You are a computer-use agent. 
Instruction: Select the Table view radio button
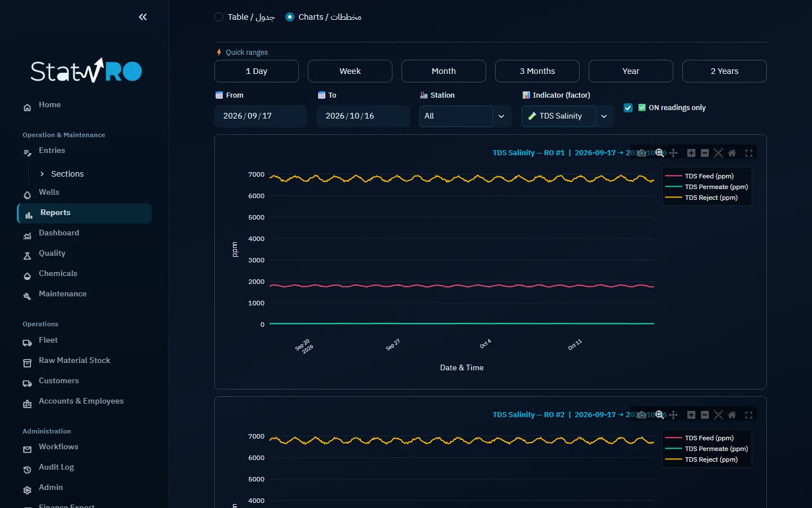[219, 17]
